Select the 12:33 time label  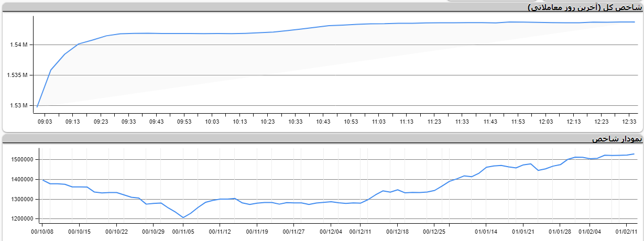coord(629,122)
